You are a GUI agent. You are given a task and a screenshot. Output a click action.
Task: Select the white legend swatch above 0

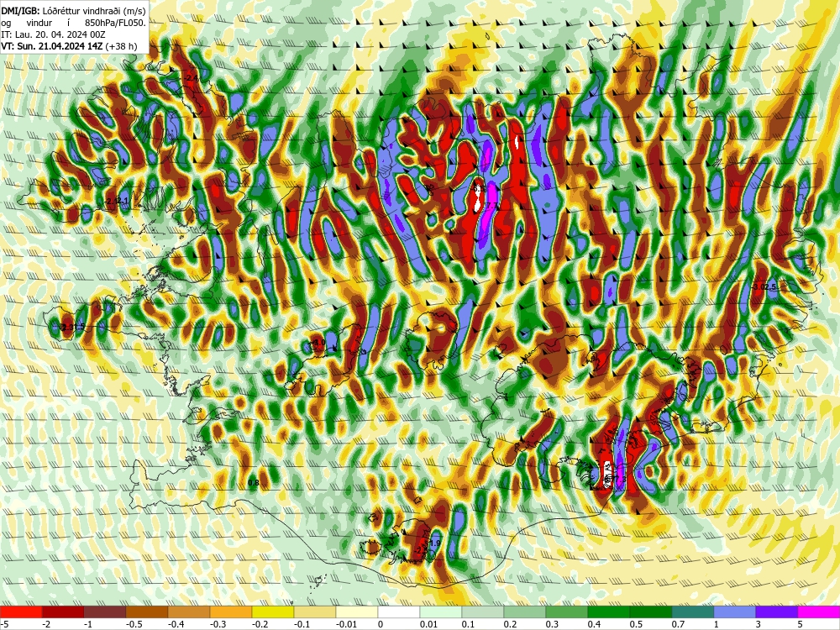[398, 612]
